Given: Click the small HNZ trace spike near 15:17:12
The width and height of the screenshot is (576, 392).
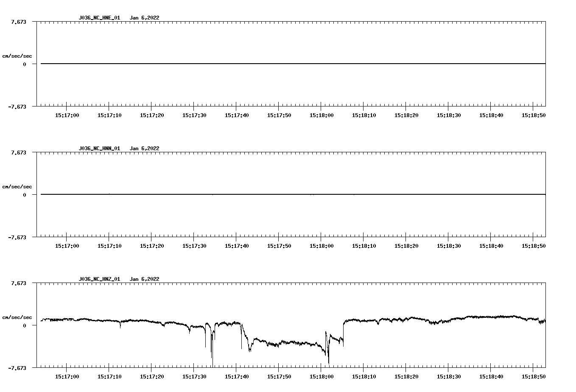Looking at the screenshot, I should (x=120, y=325).
